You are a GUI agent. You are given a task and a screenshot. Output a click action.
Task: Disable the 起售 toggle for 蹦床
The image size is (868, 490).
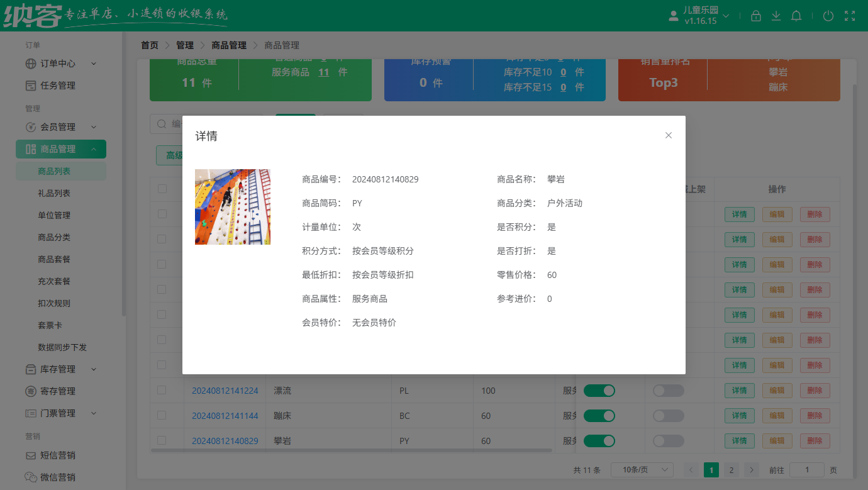click(x=599, y=415)
